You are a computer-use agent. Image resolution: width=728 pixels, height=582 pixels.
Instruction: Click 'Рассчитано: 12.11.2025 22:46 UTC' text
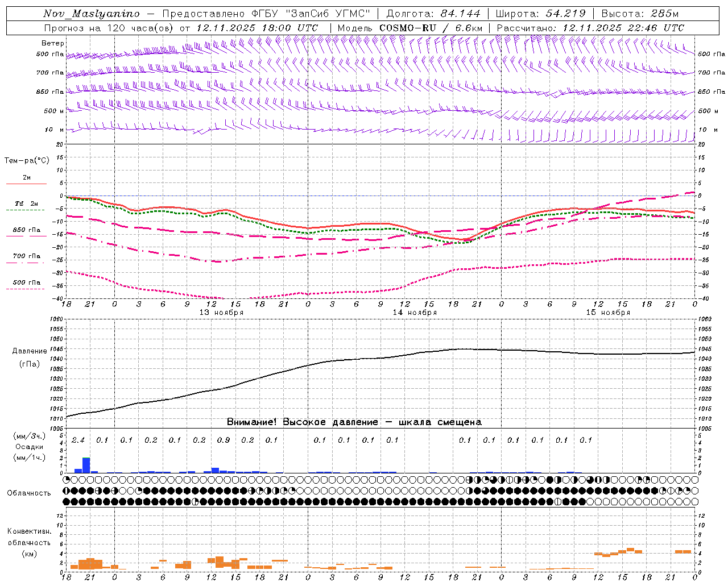click(590, 28)
